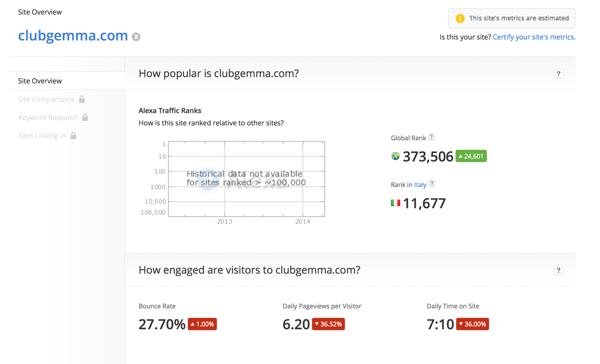This screenshot has height=364, width=600.
Task: Open Site Comparisons in the sidebar
Action: pos(46,99)
